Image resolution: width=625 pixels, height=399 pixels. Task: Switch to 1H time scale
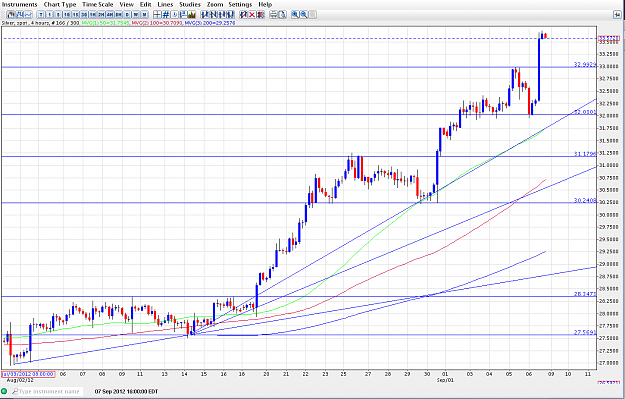(x=92, y=15)
